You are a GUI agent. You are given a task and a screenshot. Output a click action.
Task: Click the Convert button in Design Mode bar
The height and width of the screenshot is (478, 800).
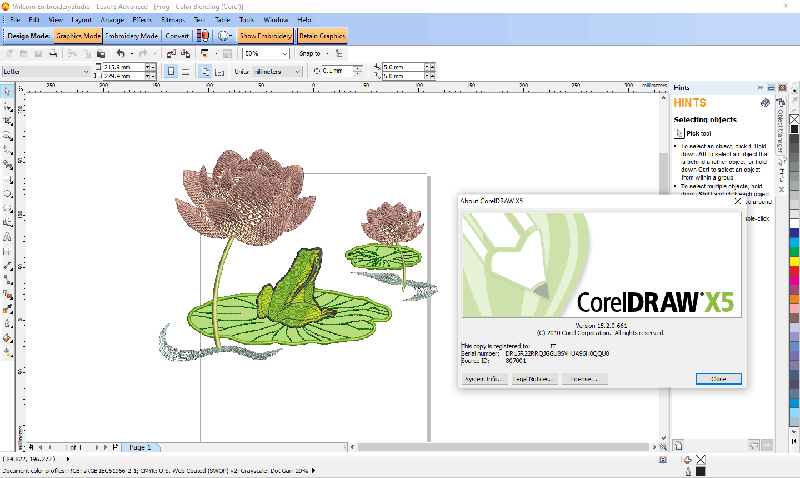point(177,36)
